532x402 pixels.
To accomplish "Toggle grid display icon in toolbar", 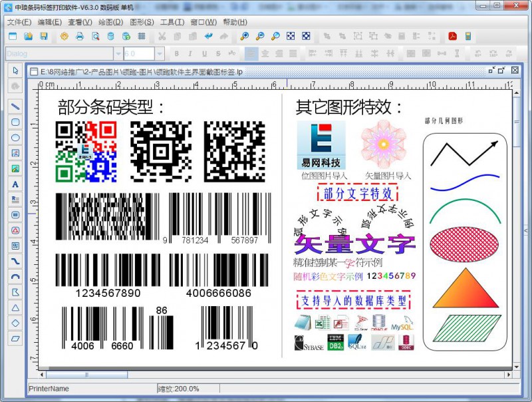I will click(142, 36).
